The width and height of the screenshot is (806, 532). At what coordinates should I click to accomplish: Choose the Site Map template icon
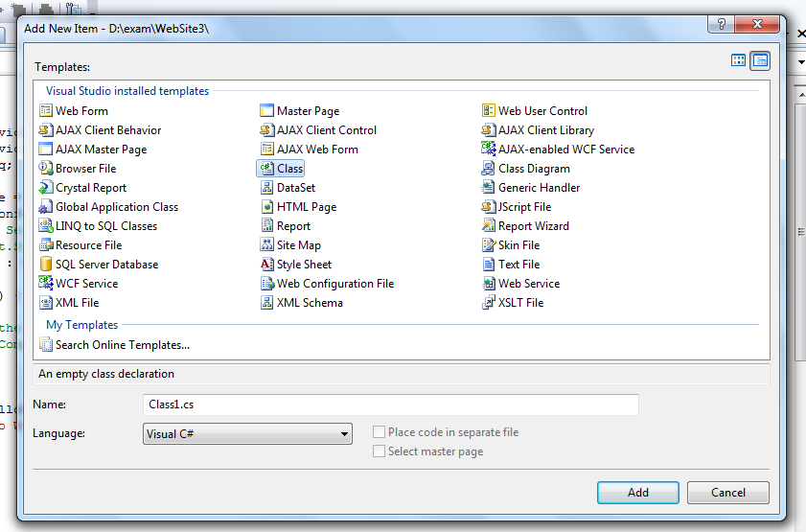click(x=266, y=245)
